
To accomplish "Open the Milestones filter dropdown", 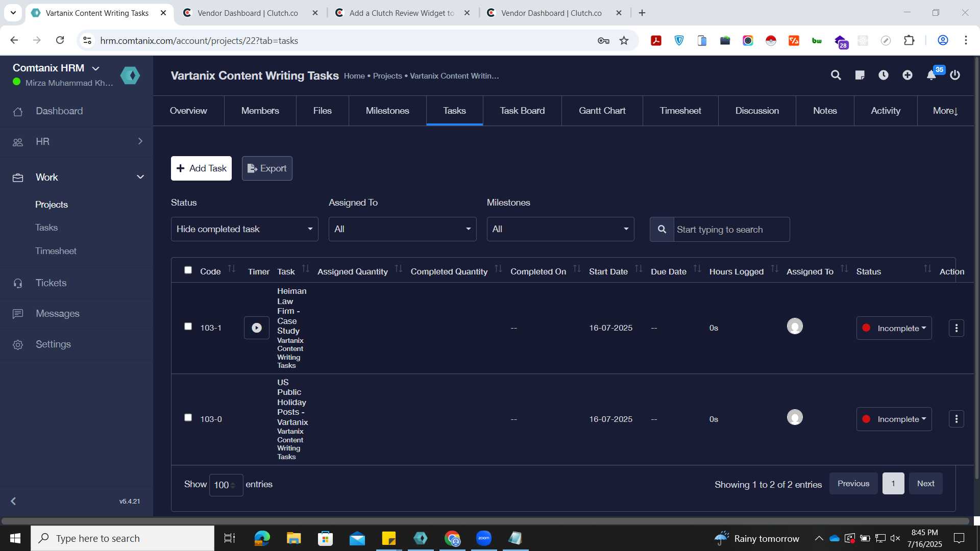I will (x=560, y=229).
